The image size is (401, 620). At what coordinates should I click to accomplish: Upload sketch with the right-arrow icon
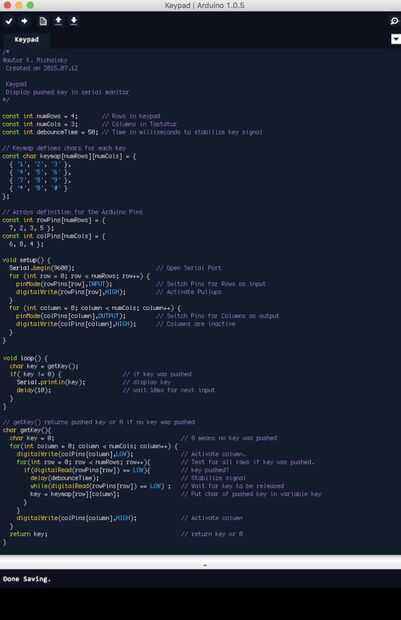click(x=25, y=21)
